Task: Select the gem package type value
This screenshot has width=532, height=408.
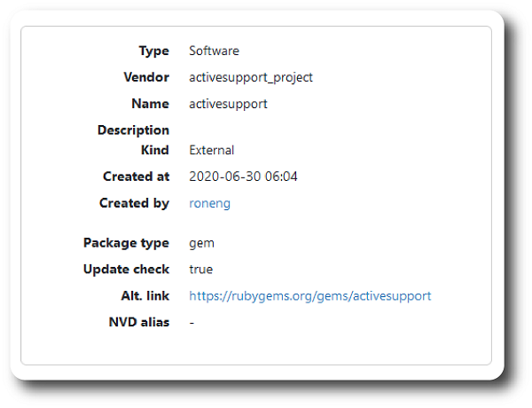Action: coord(201,242)
